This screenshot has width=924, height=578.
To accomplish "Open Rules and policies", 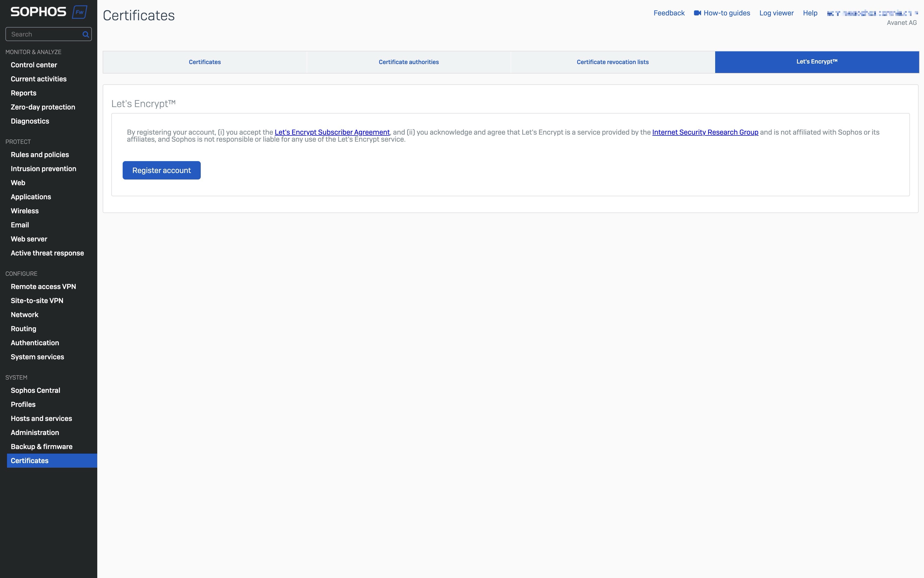I will 40,155.
